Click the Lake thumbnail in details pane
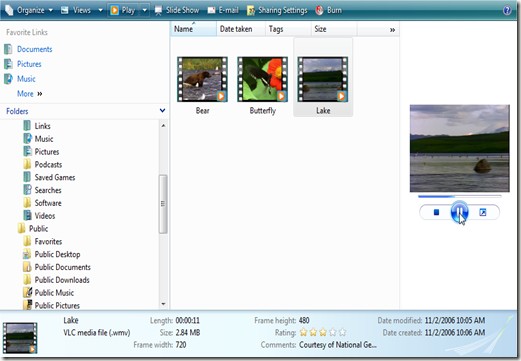 coord(20,338)
